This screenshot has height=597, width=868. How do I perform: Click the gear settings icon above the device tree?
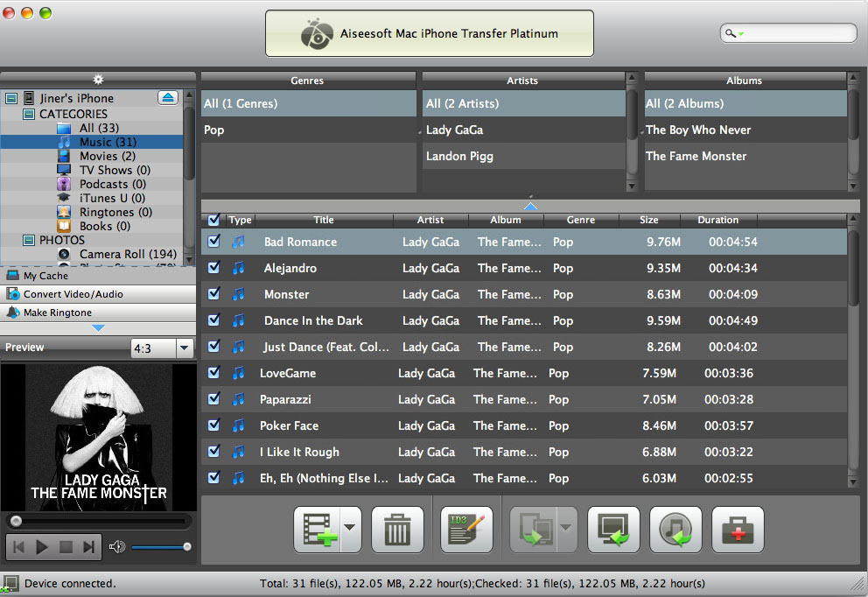pos(98,79)
